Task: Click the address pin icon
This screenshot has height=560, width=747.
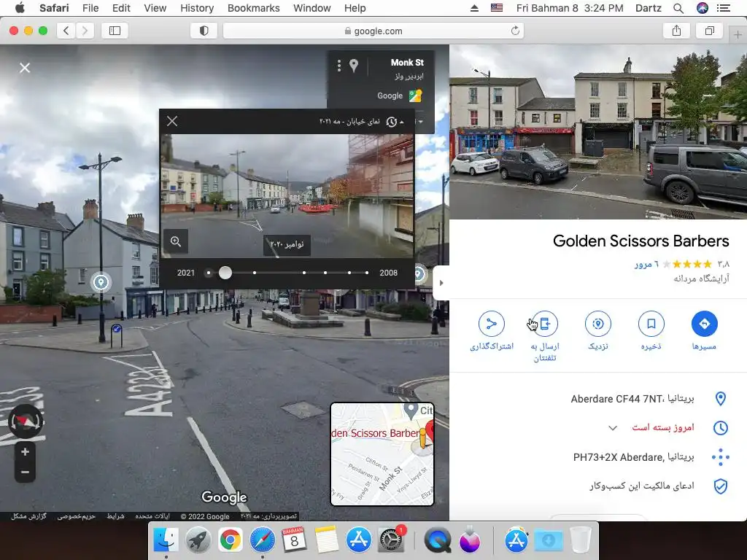Action: (x=720, y=399)
